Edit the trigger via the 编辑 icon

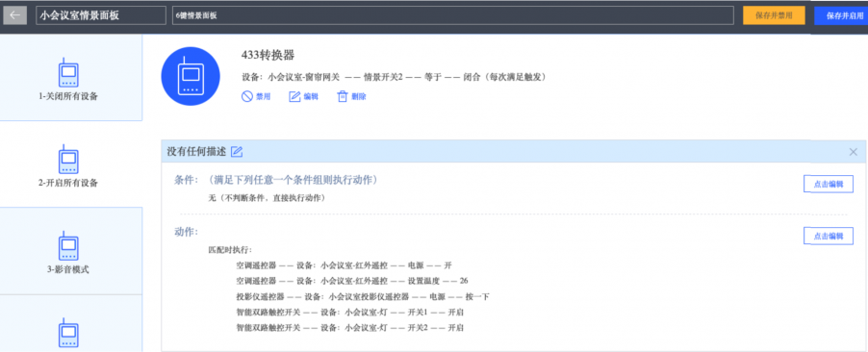[294, 96]
